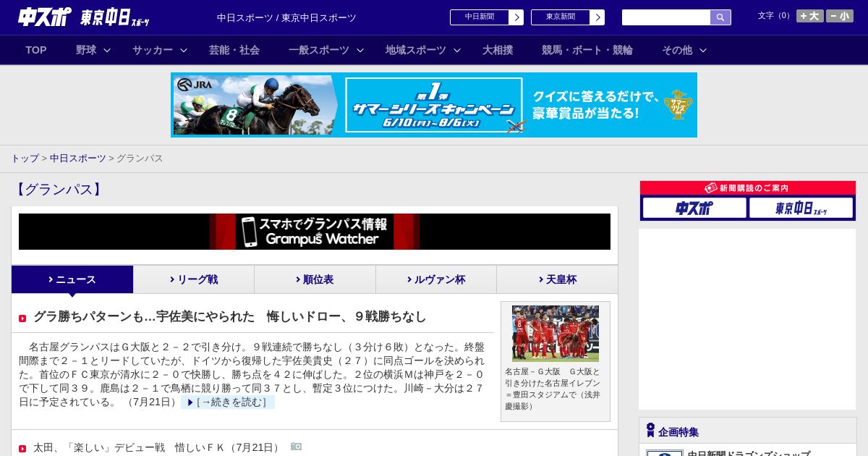Decrease font size with the －小 button
The width and height of the screenshot is (868, 456).
tap(840, 16)
